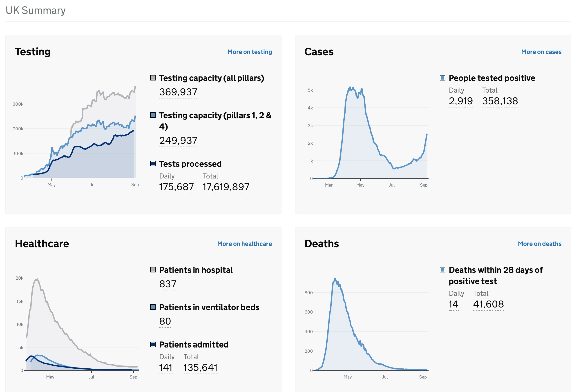Click the daily positive cases number 2,919
Viewport: 572px width, 392px height.
pos(460,101)
